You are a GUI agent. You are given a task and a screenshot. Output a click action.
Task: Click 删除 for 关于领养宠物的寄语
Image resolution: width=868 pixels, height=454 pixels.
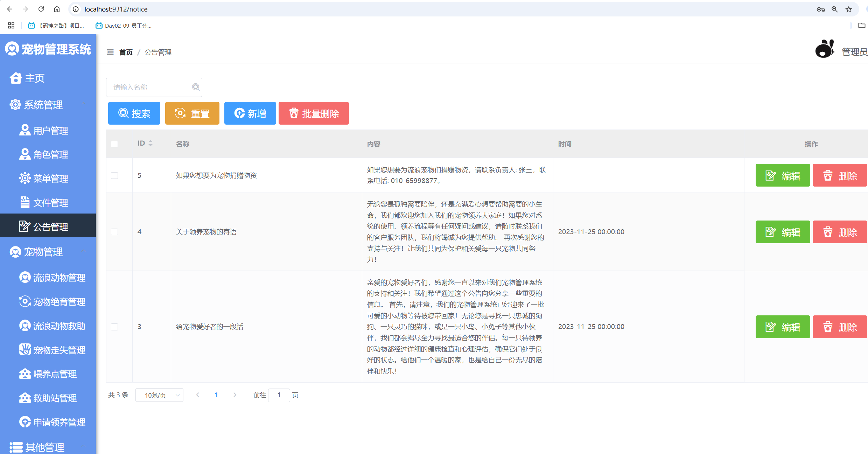pos(840,232)
